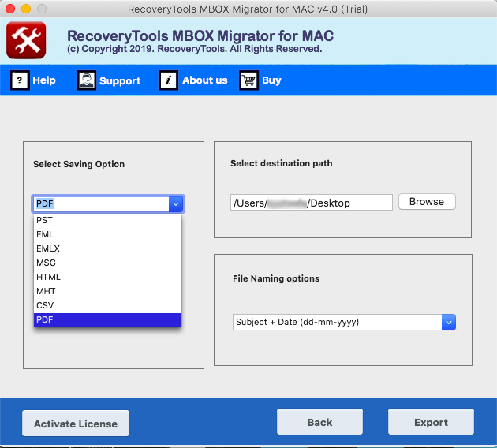Viewport: 497px width, 448px height.
Task: Pick MHT in the saving option list
Action: [107, 291]
